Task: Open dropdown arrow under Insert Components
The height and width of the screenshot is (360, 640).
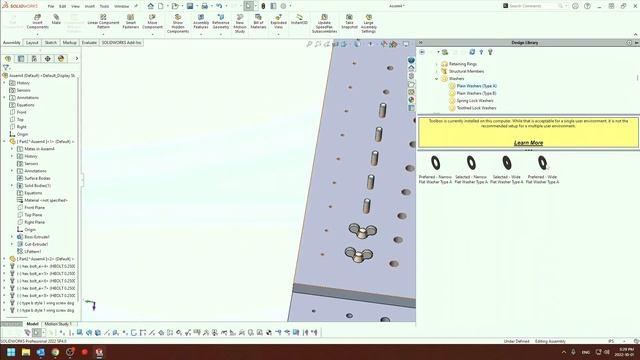Action: tap(38, 34)
